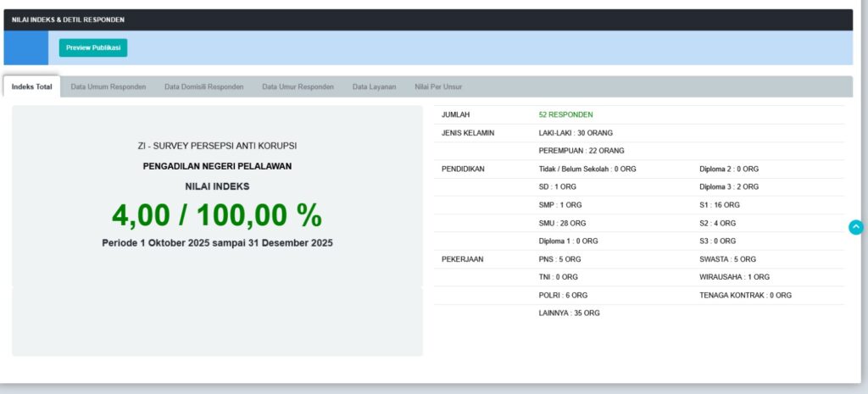The width and height of the screenshot is (868, 394).
Task: Click the scroll-to-top chevron icon
Action: point(855,227)
